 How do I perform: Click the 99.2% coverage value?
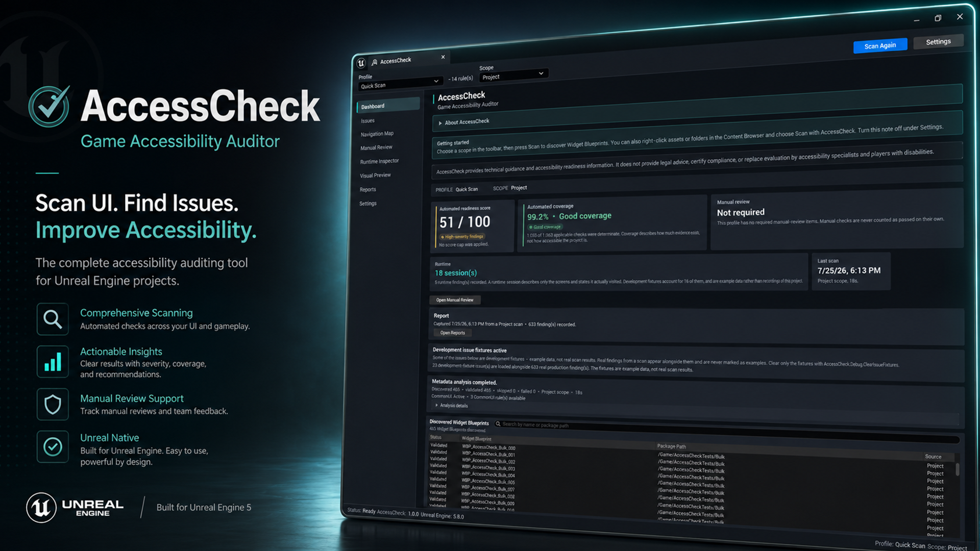tap(538, 217)
